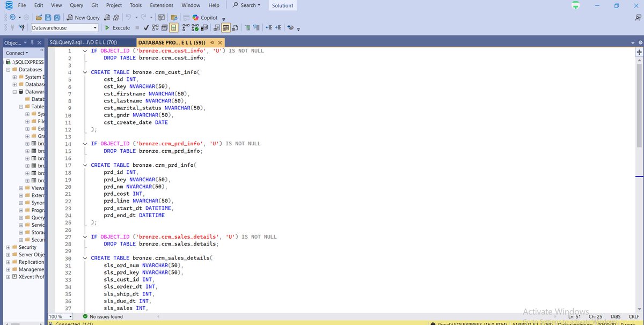Click the pin icon on DATABASE PRO tab
The width and height of the screenshot is (644, 325).
point(213,42)
